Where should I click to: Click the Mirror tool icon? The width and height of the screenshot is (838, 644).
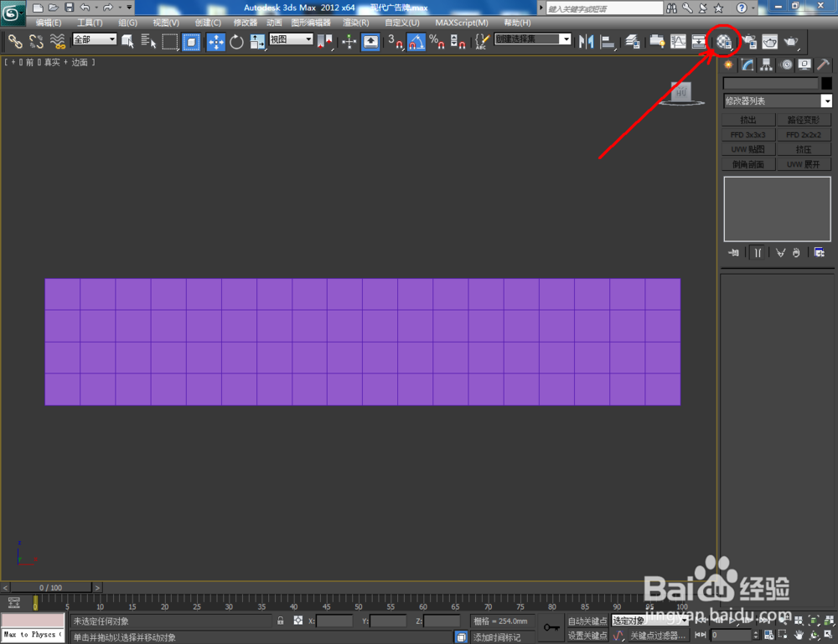(x=587, y=42)
